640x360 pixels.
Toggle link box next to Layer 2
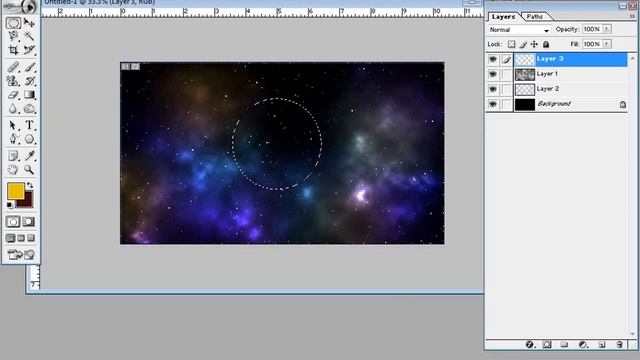click(506, 89)
